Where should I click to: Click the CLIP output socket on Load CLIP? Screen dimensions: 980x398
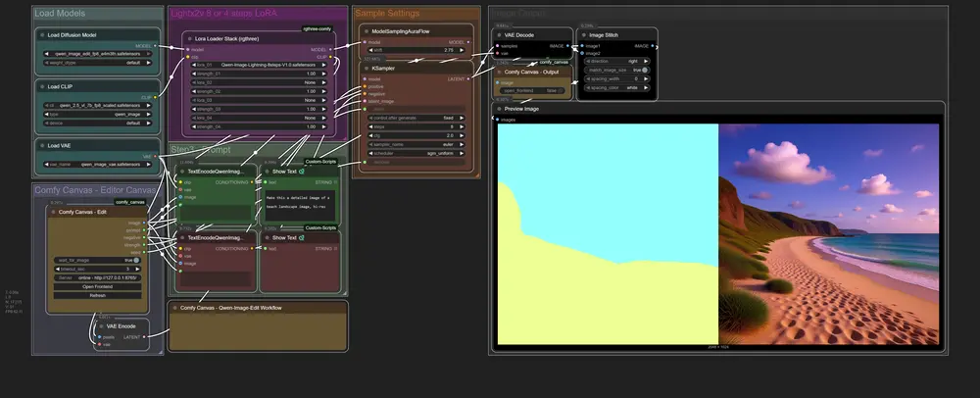click(155, 97)
